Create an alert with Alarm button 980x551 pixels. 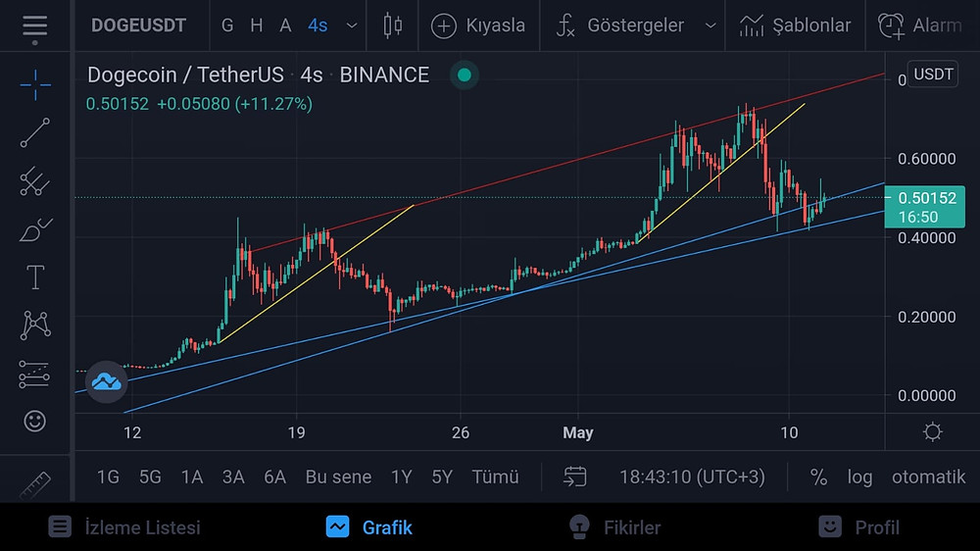pyautogui.click(x=920, y=25)
